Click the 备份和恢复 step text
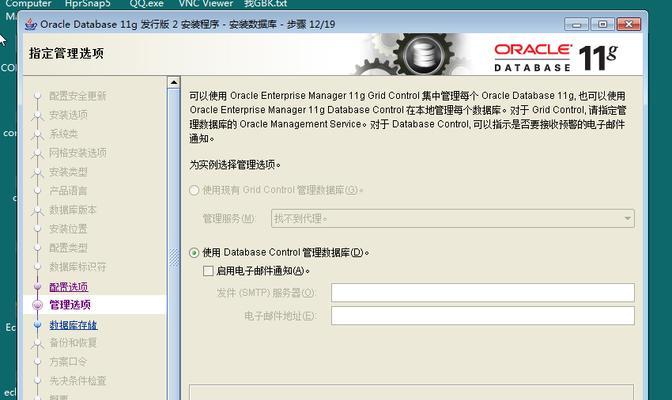The width and height of the screenshot is (672, 400). (73, 343)
